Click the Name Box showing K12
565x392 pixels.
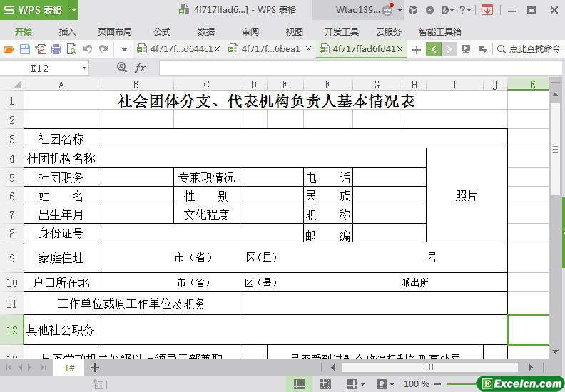pyautogui.click(x=40, y=68)
